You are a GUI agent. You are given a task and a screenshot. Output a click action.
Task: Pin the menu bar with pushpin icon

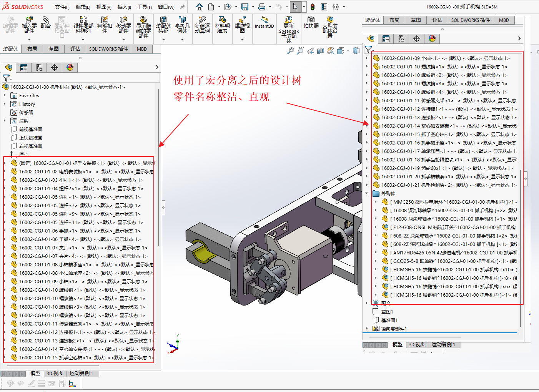[183, 7]
